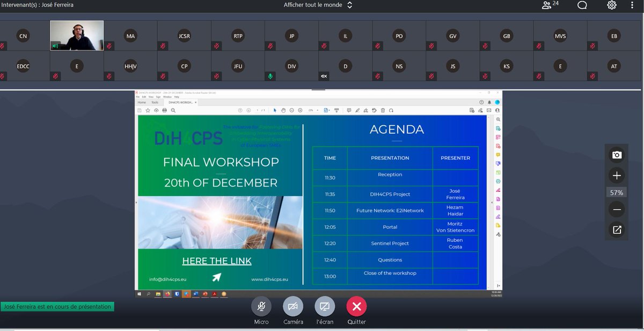Mute the microphone
The height and width of the screenshot is (331, 644).
(x=261, y=306)
